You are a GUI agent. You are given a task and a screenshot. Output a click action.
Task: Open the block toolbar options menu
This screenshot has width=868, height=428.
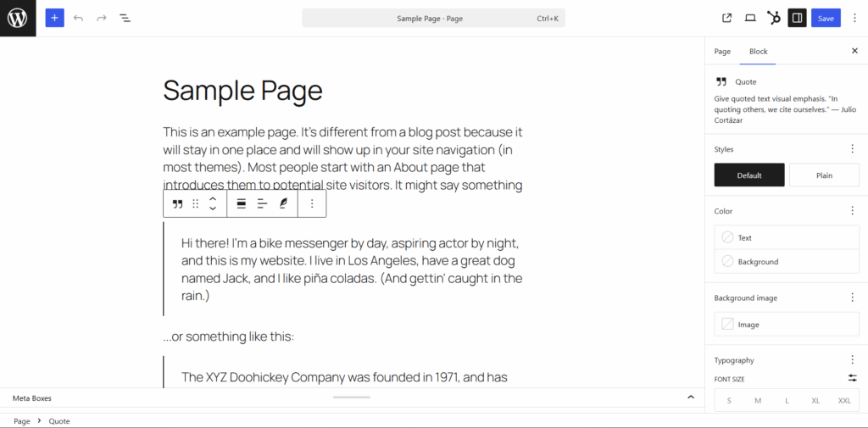click(312, 203)
